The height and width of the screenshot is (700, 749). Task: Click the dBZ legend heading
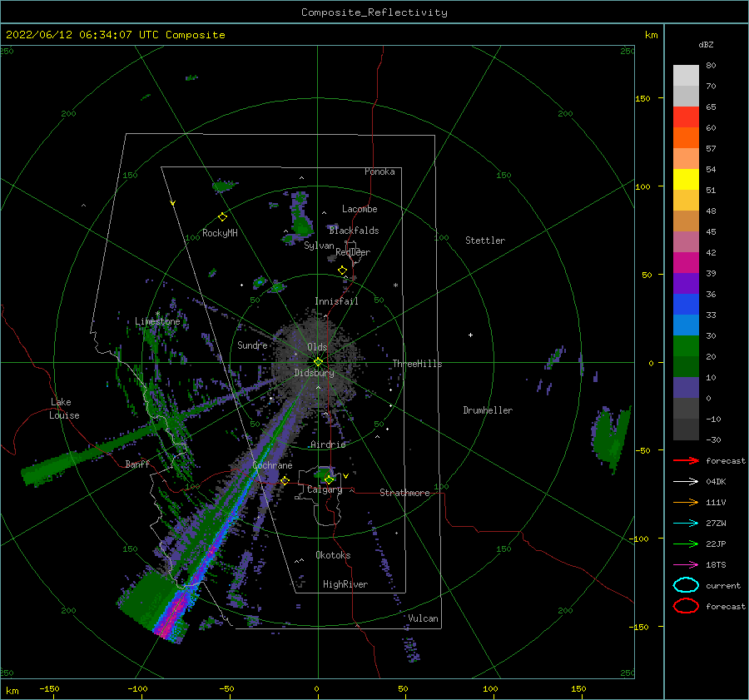pyautogui.click(x=706, y=45)
